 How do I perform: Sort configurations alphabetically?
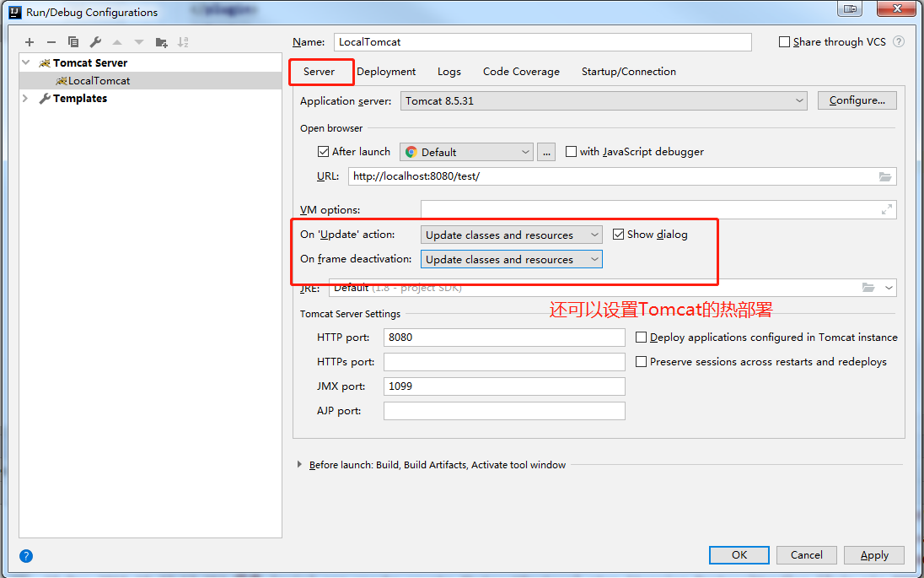183,42
